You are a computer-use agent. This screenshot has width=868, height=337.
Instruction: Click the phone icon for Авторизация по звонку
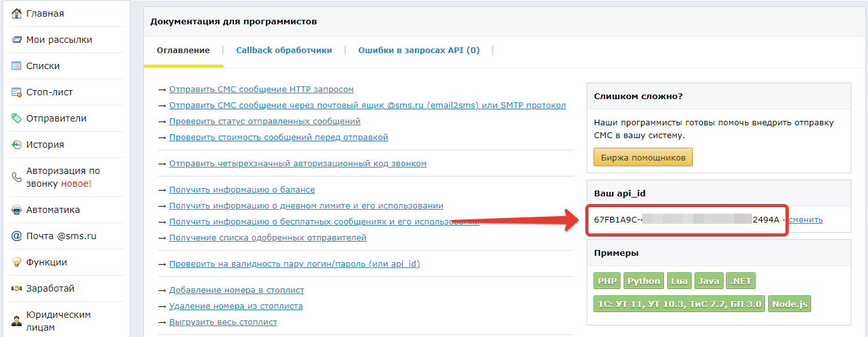point(17,177)
